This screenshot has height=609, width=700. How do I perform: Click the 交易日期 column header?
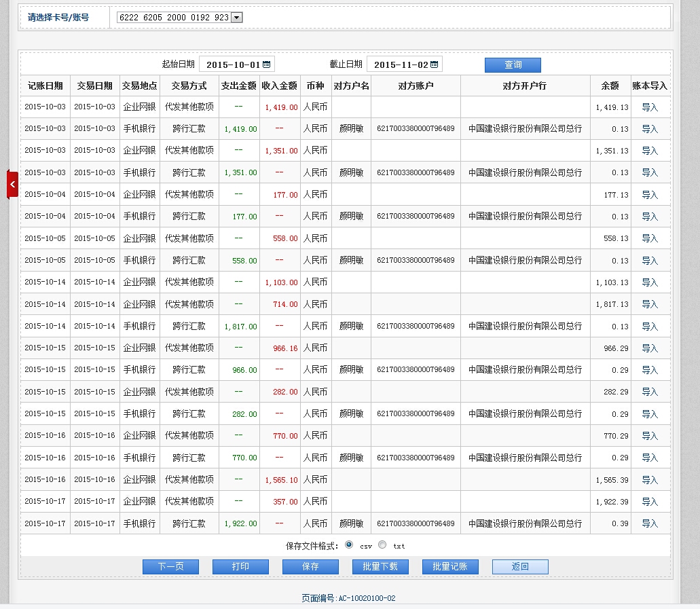tap(94, 86)
